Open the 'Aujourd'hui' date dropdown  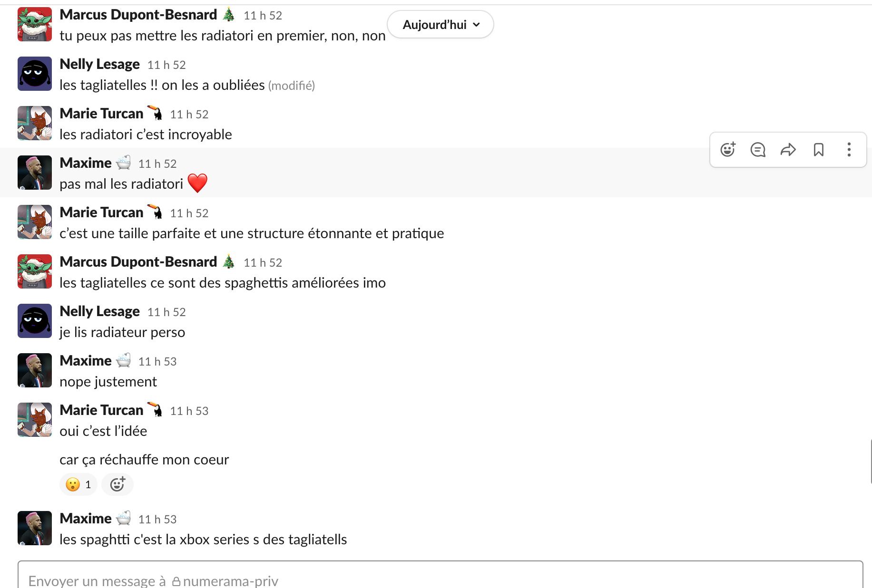[x=441, y=25]
